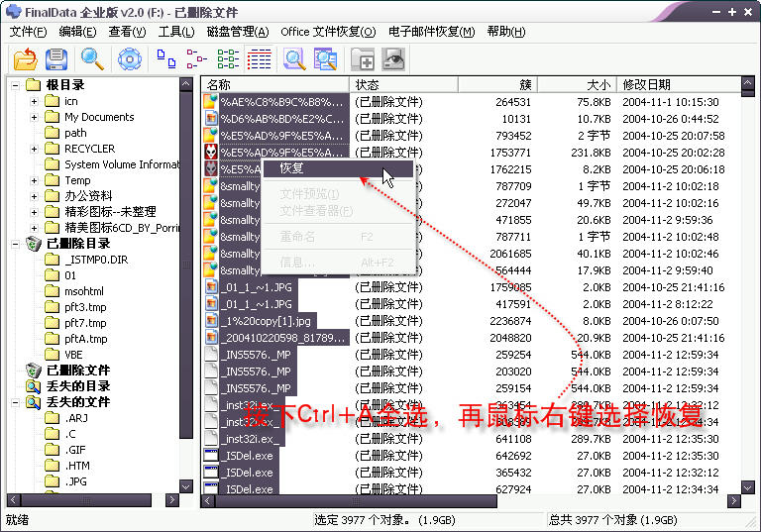
Task: Open the Office 文件恢复(O) menu
Action: point(328,32)
